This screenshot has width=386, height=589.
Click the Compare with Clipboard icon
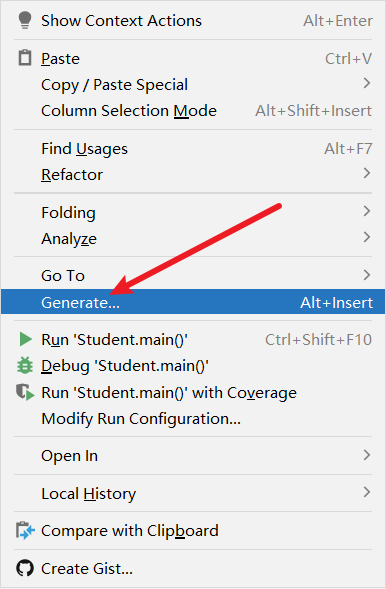[25, 531]
